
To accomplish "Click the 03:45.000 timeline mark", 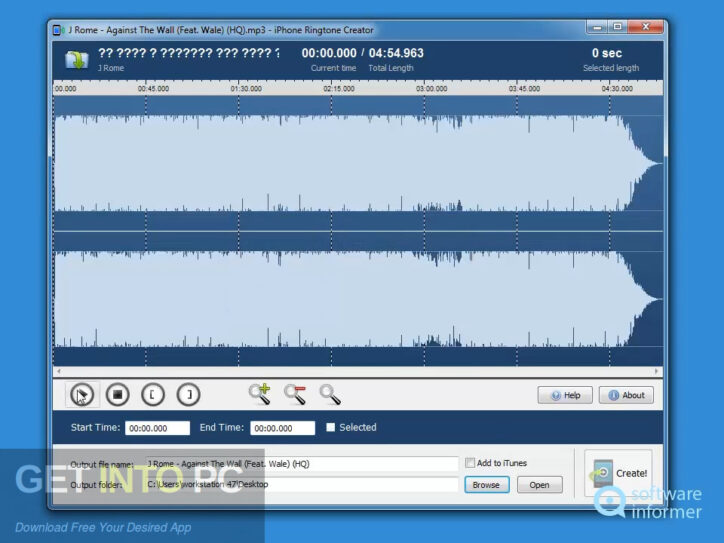I will (524, 89).
